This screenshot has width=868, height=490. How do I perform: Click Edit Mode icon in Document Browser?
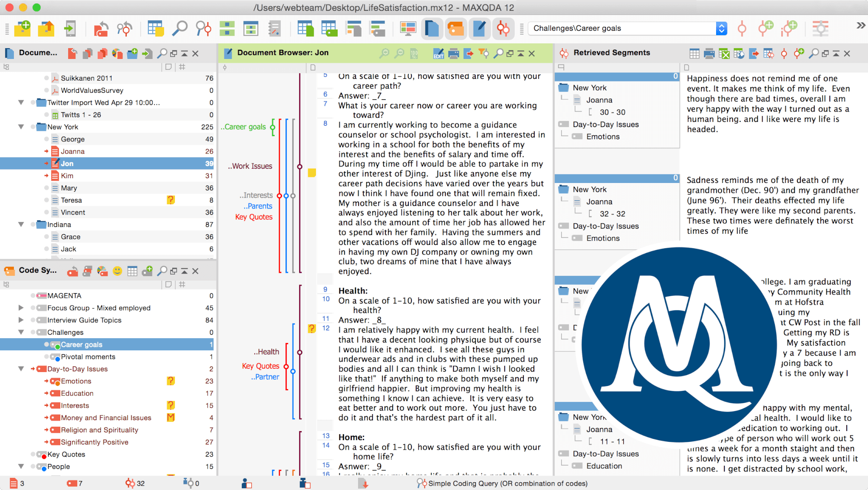[x=438, y=53]
